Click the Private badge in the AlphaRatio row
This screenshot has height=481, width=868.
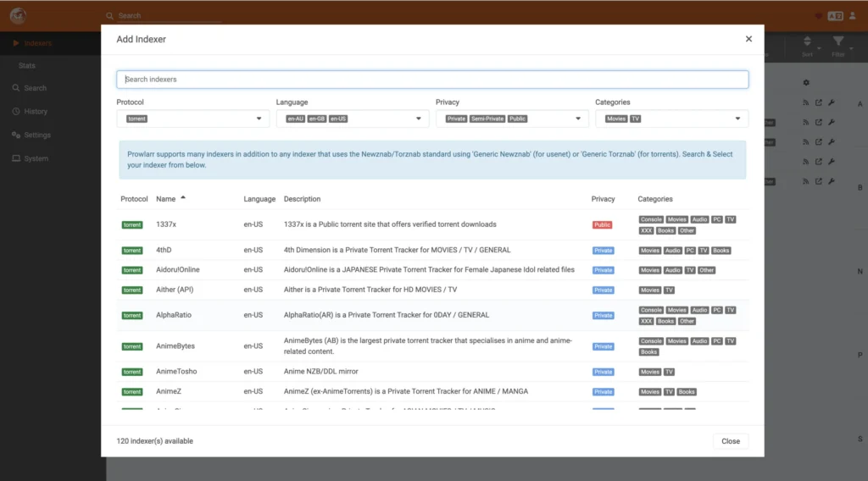[x=603, y=316]
